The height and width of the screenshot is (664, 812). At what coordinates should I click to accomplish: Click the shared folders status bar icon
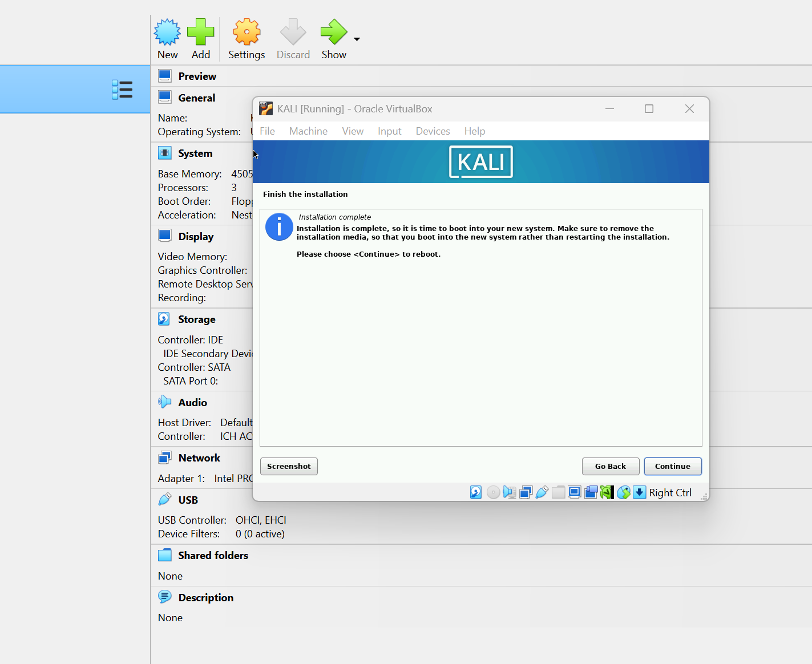559,492
